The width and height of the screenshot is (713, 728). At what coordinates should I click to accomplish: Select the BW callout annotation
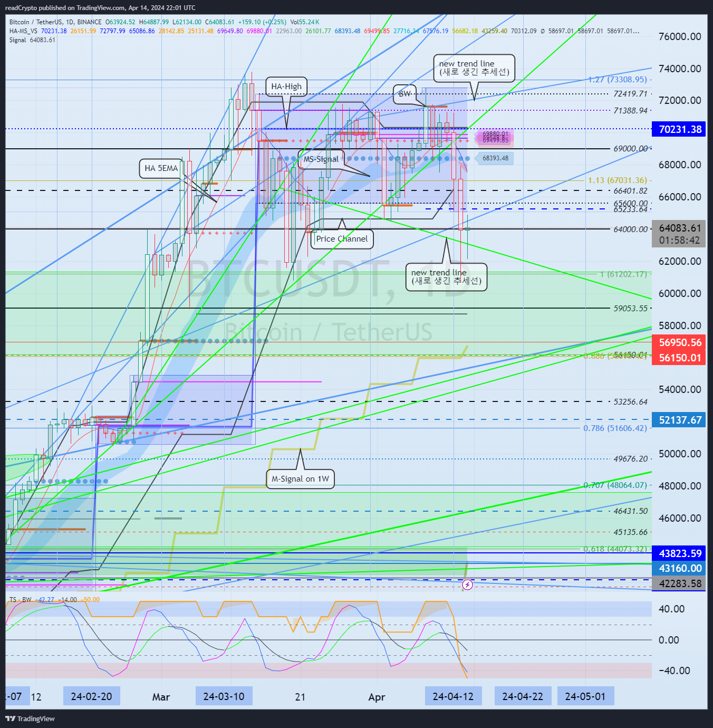404,94
